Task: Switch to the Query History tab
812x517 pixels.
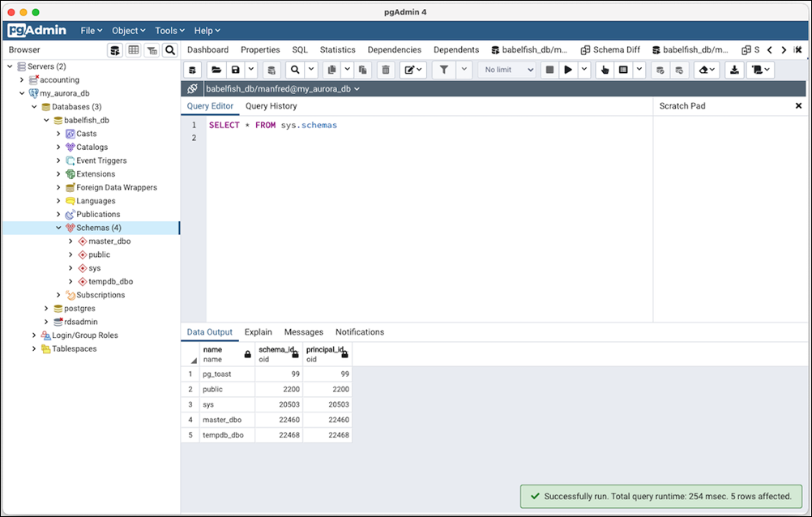Action: point(271,106)
